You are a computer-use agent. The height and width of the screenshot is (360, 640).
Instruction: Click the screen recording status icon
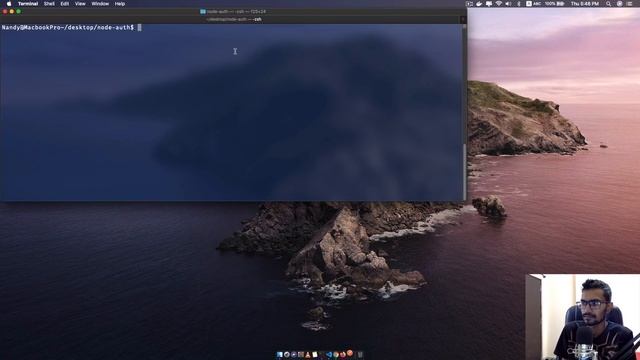coord(469,4)
